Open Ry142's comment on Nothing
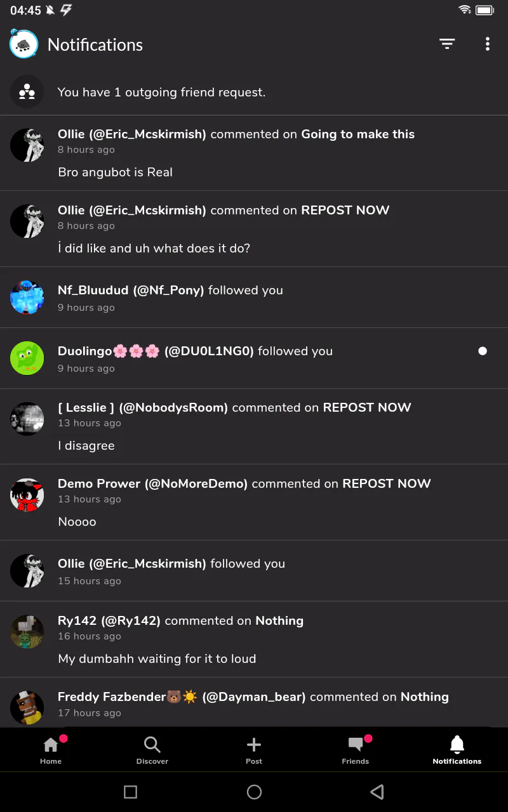Screen dimensions: 508x812 tap(254, 639)
